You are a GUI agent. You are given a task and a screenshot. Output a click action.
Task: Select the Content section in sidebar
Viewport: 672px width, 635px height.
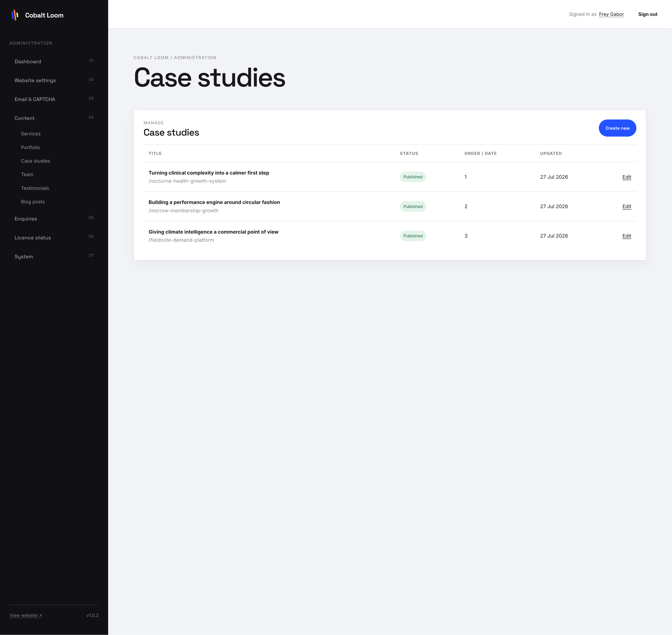click(x=54, y=118)
